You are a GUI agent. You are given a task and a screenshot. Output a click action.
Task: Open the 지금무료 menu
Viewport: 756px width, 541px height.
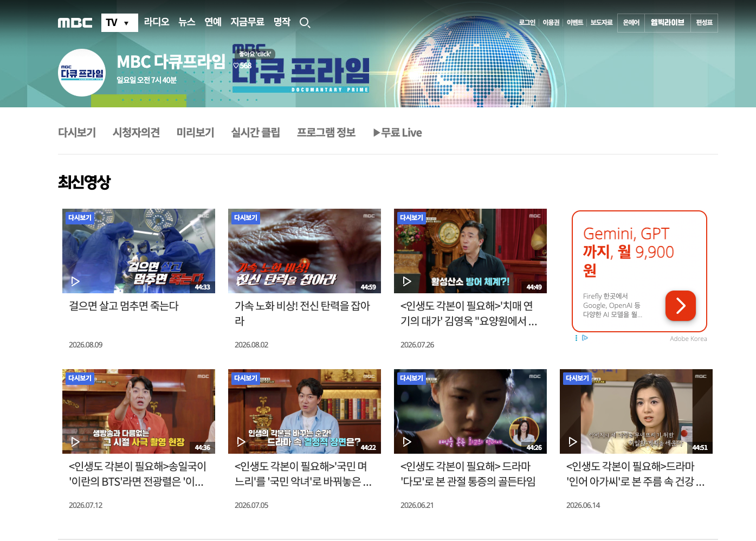[247, 22]
